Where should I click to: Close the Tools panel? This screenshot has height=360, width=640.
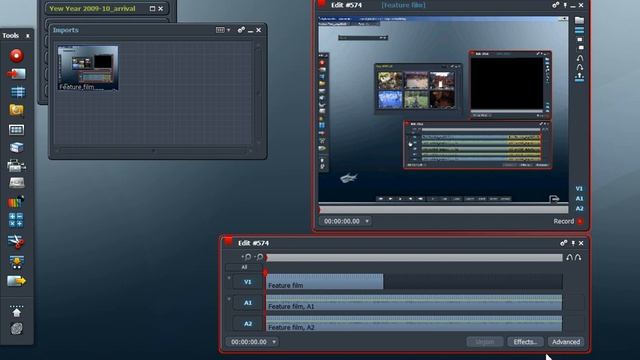click(x=28, y=36)
